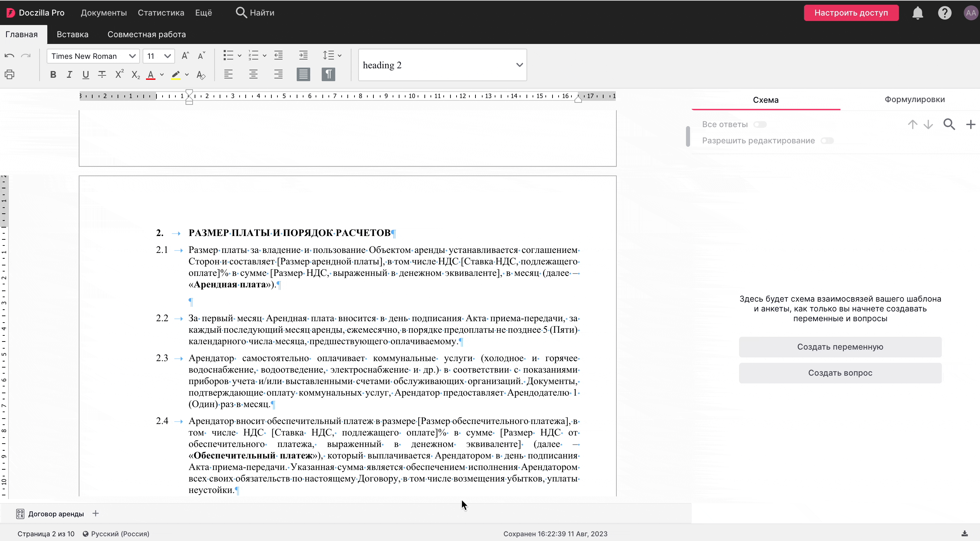Add new item with plus in Схема panel
Screen dimensions: 980x541
971,124
